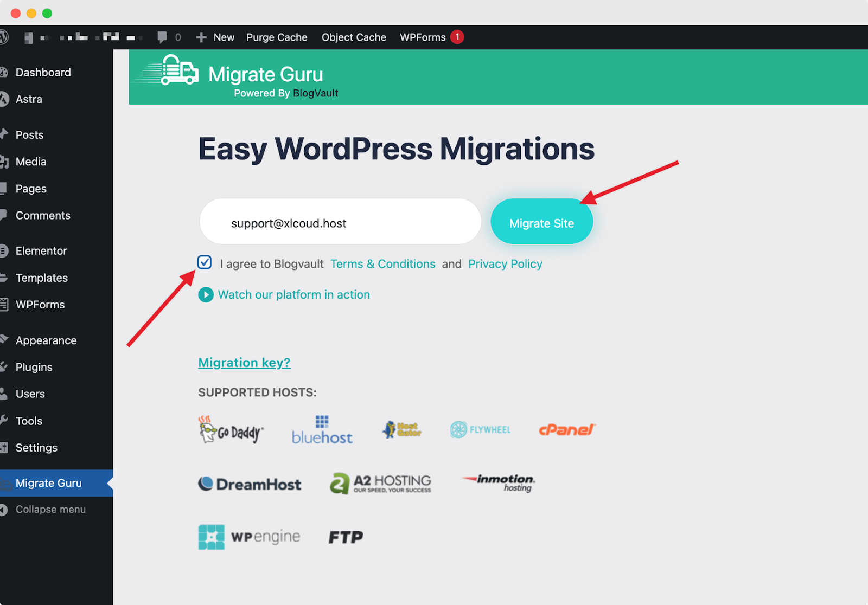868x605 pixels.
Task: Open the Migration key? link
Action: (x=244, y=363)
